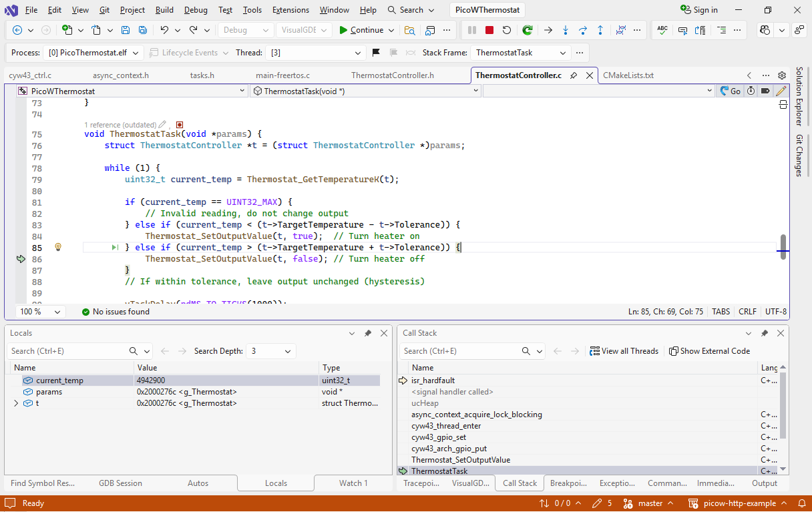
Task: Toggle pin on the Locals panel
Action: (x=368, y=333)
